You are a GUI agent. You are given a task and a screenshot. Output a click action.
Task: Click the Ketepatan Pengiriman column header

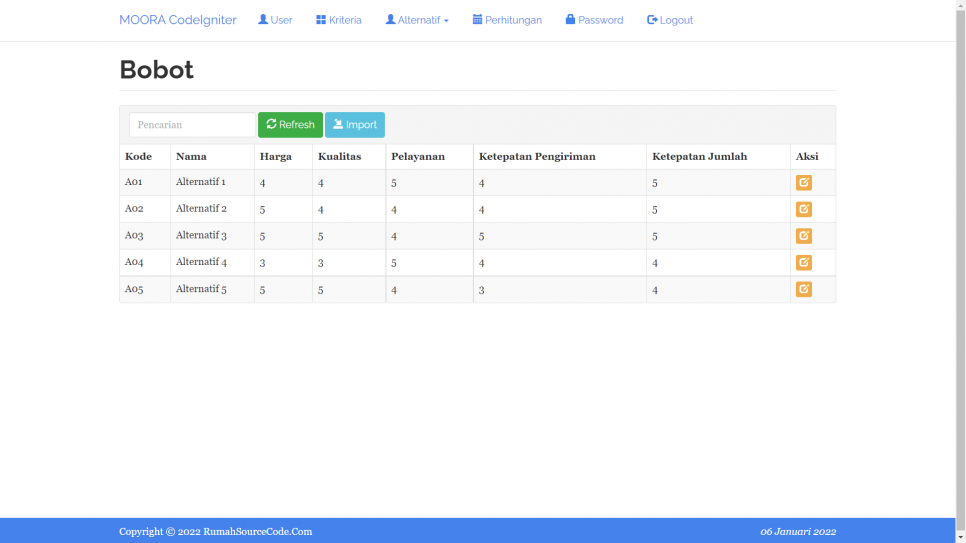(537, 156)
